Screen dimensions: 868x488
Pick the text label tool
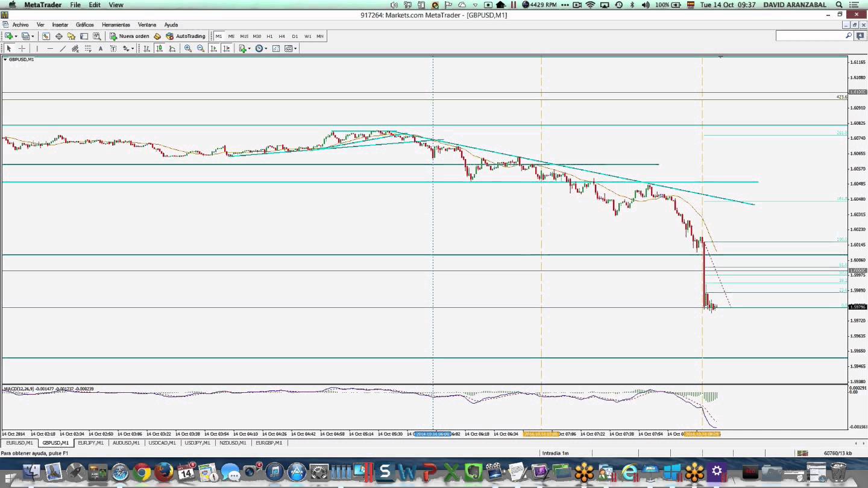(101, 48)
